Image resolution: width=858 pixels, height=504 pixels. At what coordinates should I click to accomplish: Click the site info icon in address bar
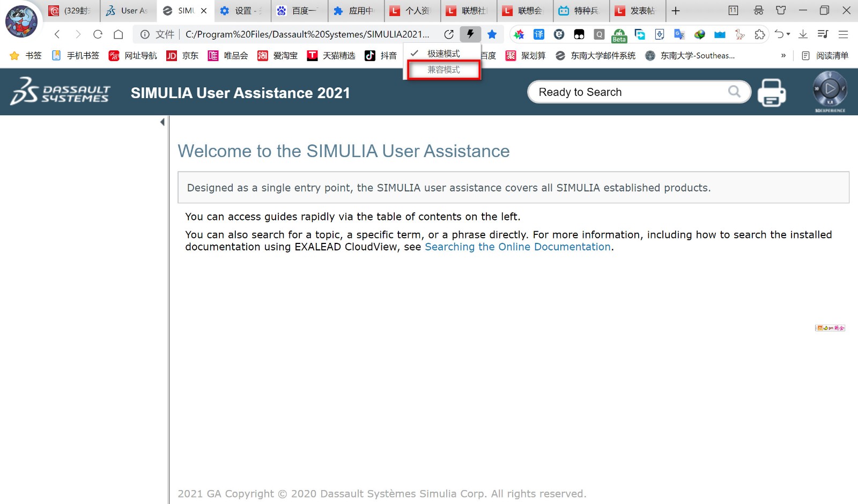[x=145, y=34]
